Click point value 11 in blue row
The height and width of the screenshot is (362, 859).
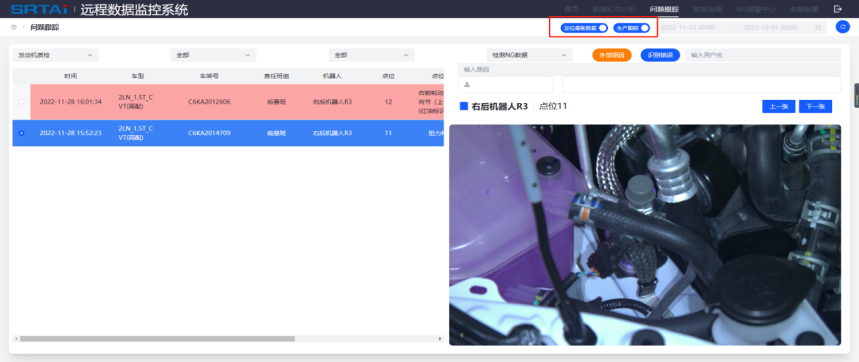pos(388,133)
